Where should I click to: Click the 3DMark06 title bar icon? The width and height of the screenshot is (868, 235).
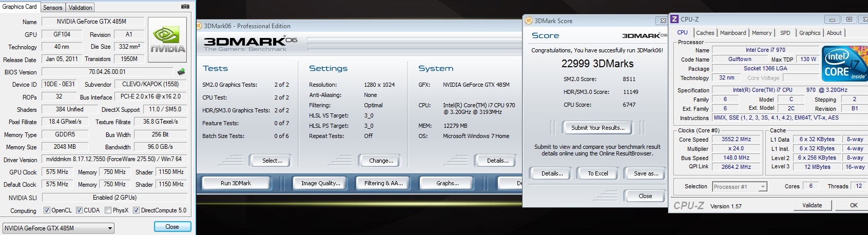(x=200, y=26)
